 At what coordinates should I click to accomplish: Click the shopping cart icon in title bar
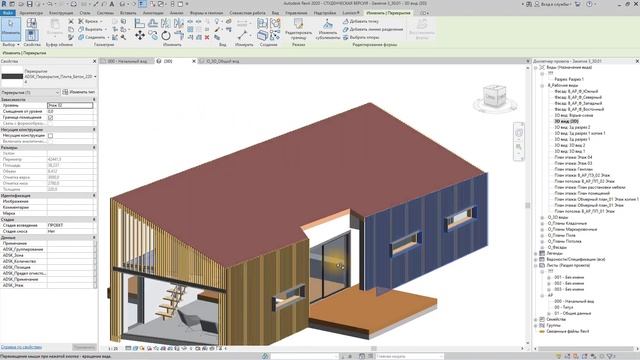click(x=578, y=4)
